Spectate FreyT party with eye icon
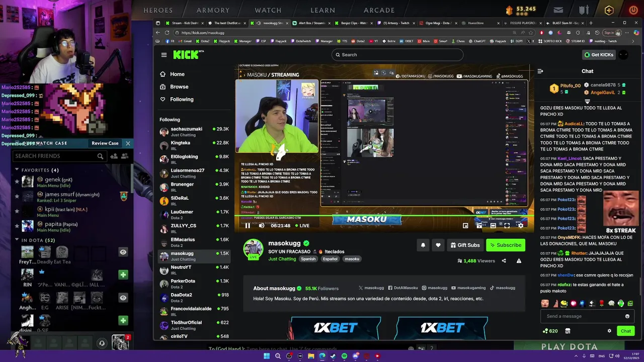This screenshot has height=362, width=644. (123, 252)
